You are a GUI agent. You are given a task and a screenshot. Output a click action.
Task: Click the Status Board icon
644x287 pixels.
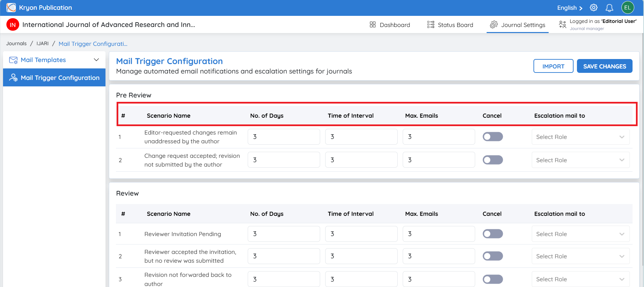pyautogui.click(x=431, y=25)
